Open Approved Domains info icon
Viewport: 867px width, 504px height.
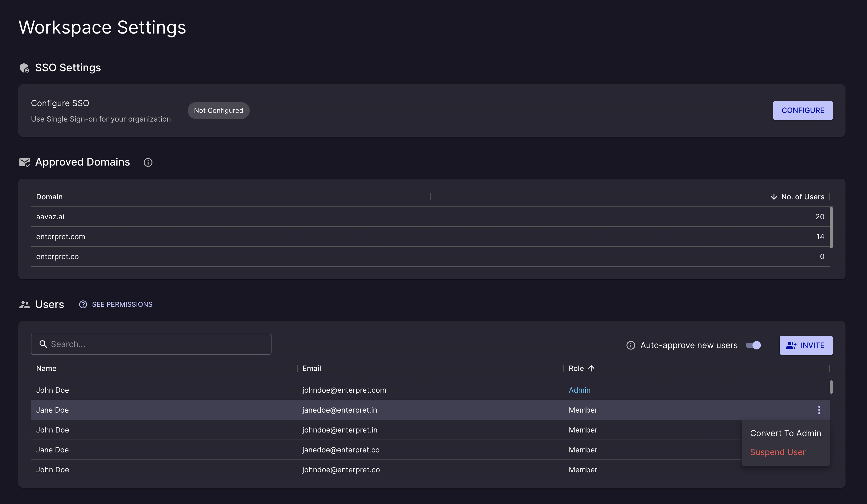[148, 162]
